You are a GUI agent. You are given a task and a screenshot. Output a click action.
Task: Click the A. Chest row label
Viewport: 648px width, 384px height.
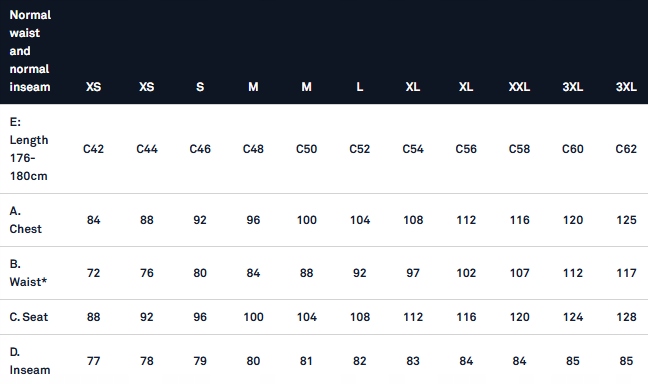click(26, 220)
